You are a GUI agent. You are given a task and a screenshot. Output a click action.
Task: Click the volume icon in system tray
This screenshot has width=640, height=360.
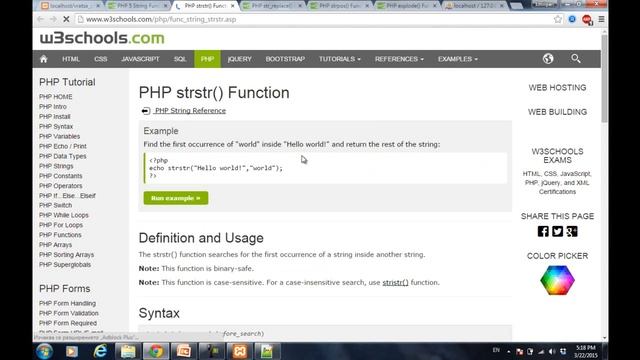(552, 351)
